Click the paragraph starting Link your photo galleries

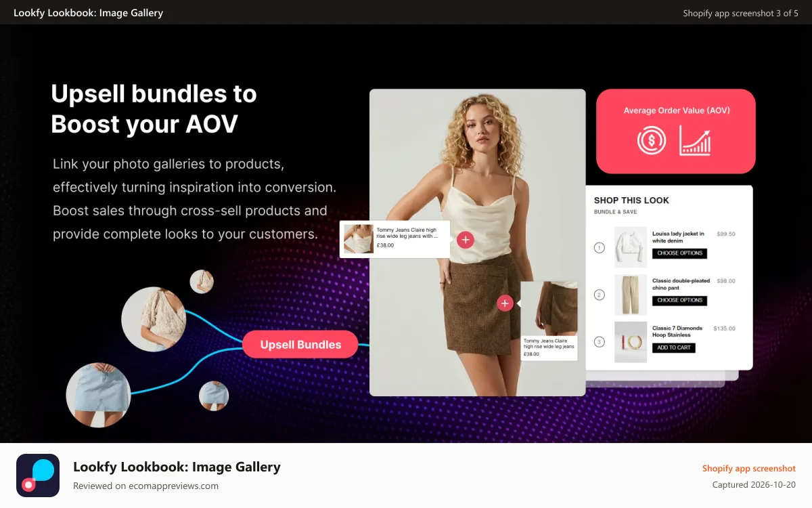click(194, 199)
